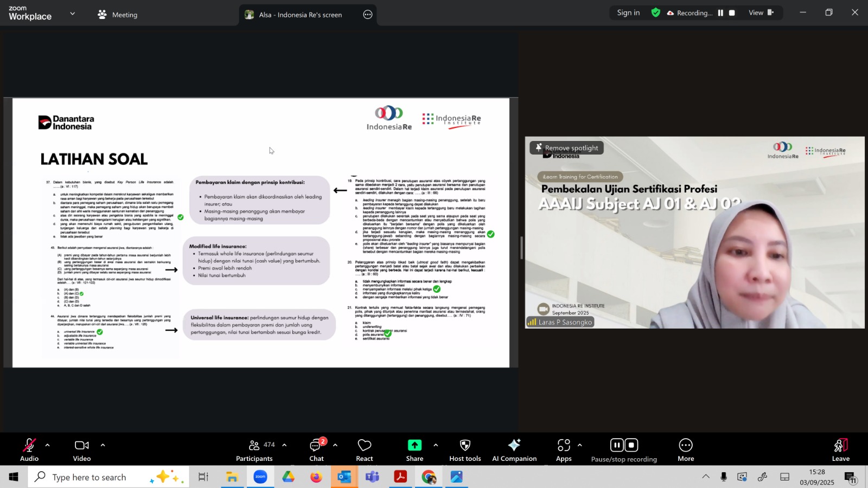Pause the recording in the top bar
868x488 pixels.
(720, 13)
